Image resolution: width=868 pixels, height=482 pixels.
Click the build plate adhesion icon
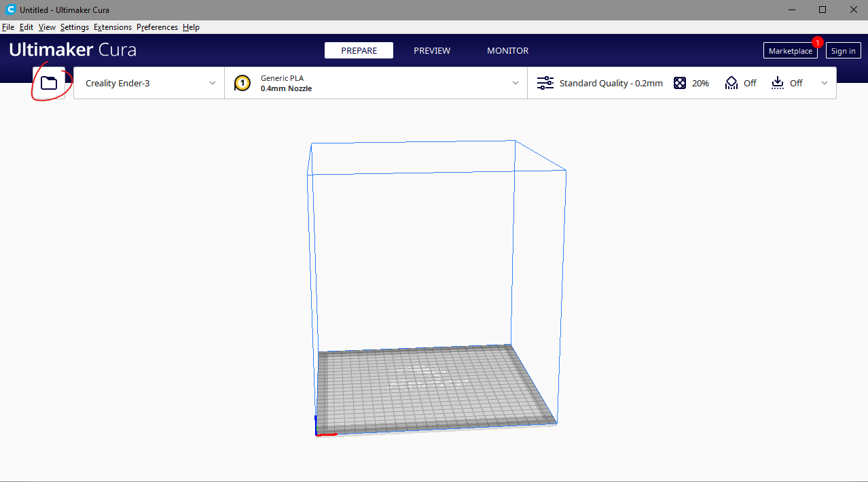click(x=778, y=83)
